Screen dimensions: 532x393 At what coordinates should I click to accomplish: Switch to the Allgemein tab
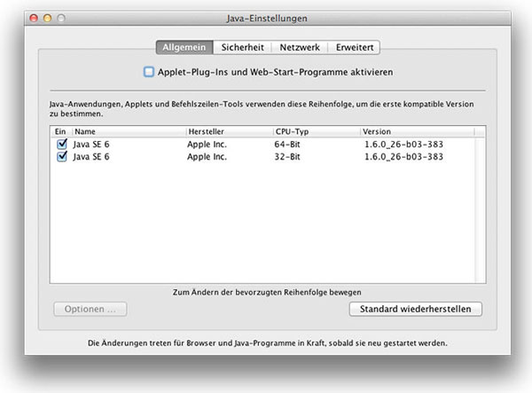(x=184, y=47)
